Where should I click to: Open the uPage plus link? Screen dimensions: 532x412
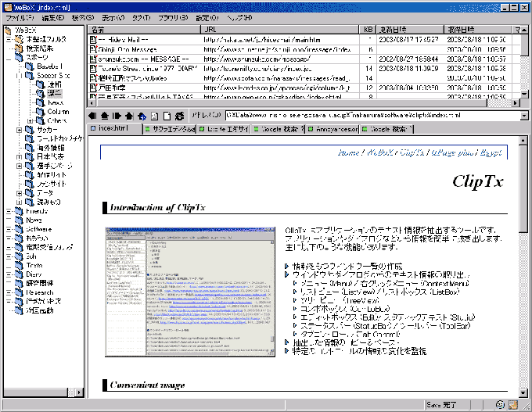click(452, 152)
